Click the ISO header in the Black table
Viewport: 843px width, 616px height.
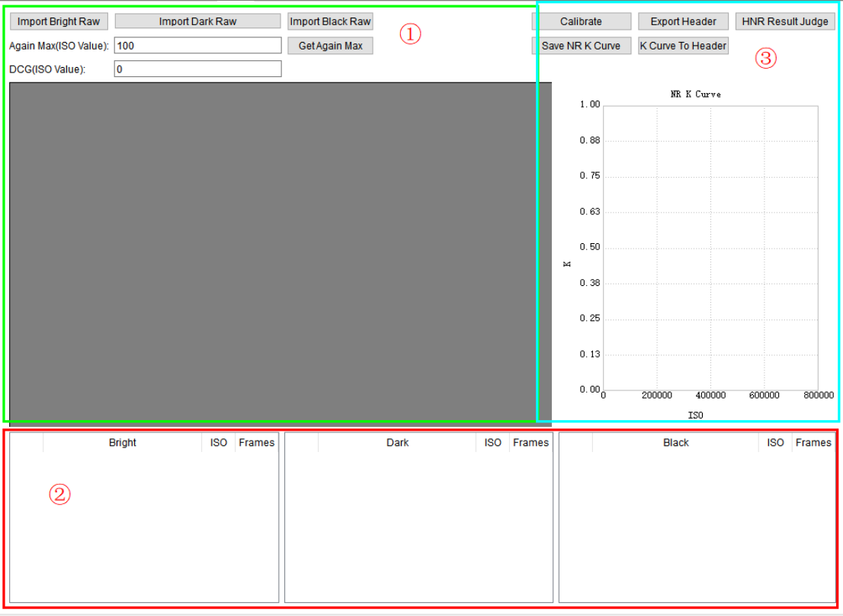coord(775,443)
